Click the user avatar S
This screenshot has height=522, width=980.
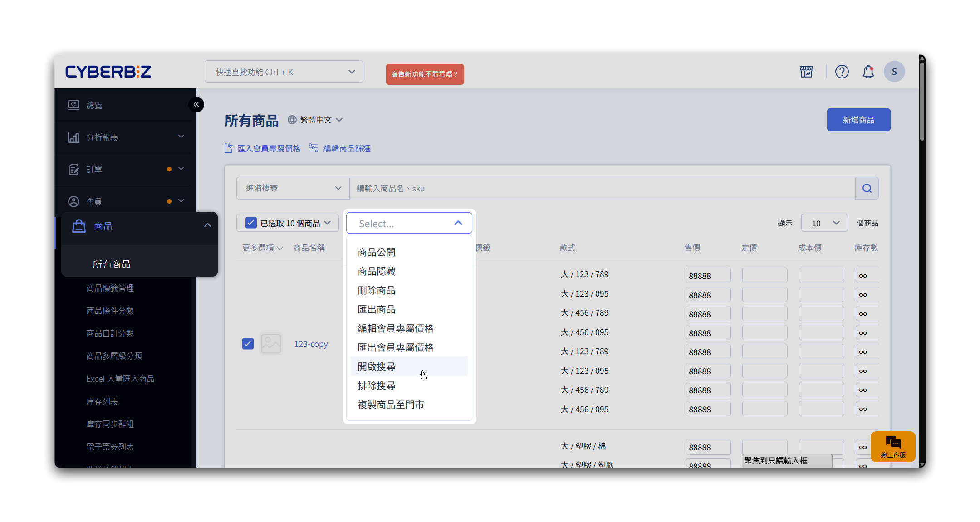coord(894,72)
